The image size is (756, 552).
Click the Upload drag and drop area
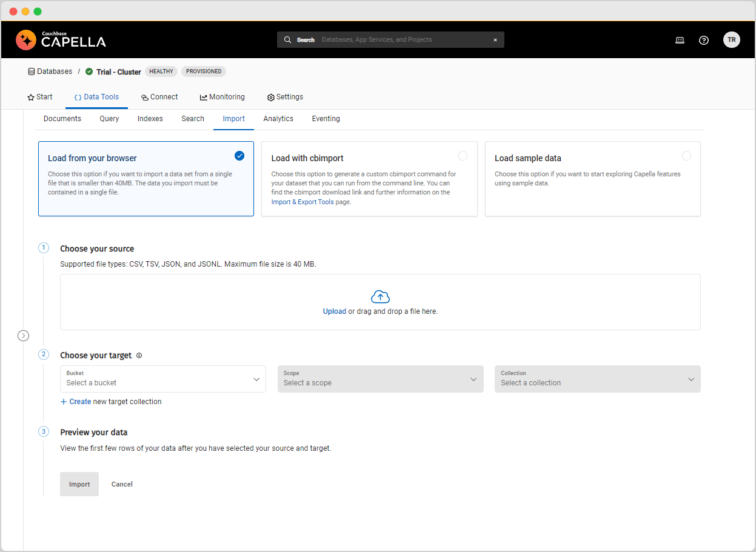[x=380, y=302]
